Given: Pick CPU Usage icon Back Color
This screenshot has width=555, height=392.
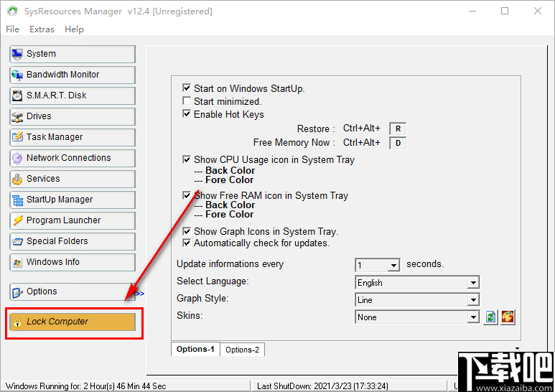Looking at the screenshot, I should click(x=230, y=171).
